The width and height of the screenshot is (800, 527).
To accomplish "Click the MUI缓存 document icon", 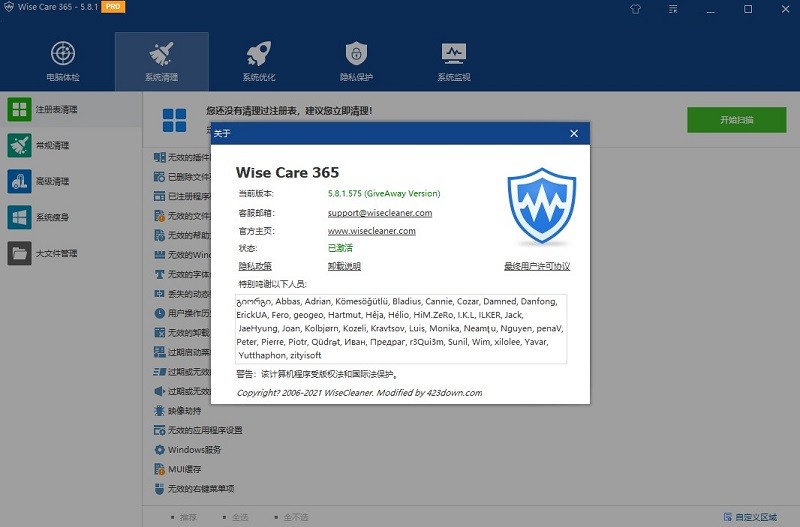I will coord(159,469).
